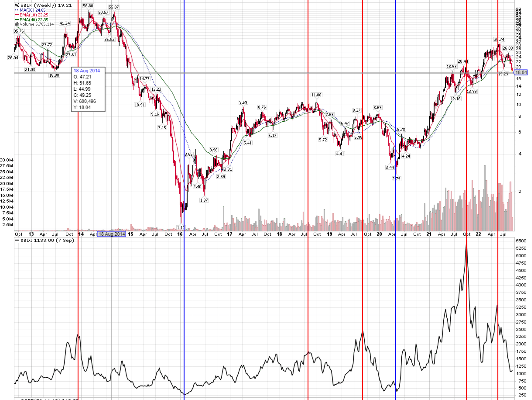The image size is (532, 400).
Task: Click the 30.74 high price label
Action: pos(499,39)
